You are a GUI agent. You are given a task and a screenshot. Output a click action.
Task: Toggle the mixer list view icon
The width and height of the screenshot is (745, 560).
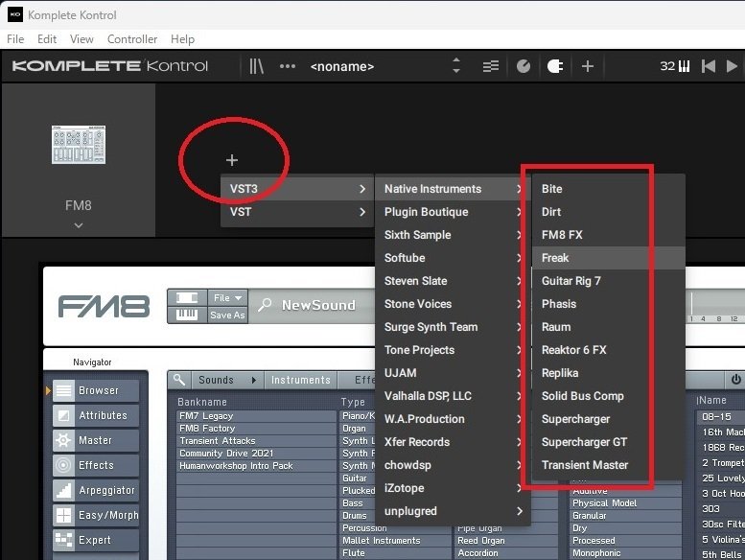[x=491, y=66]
